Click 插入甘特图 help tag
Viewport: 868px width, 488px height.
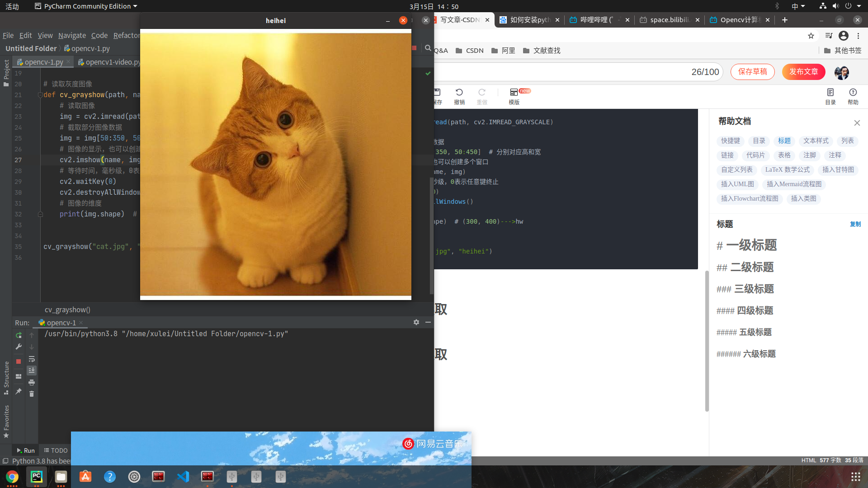pyautogui.click(x=838, y=170)
